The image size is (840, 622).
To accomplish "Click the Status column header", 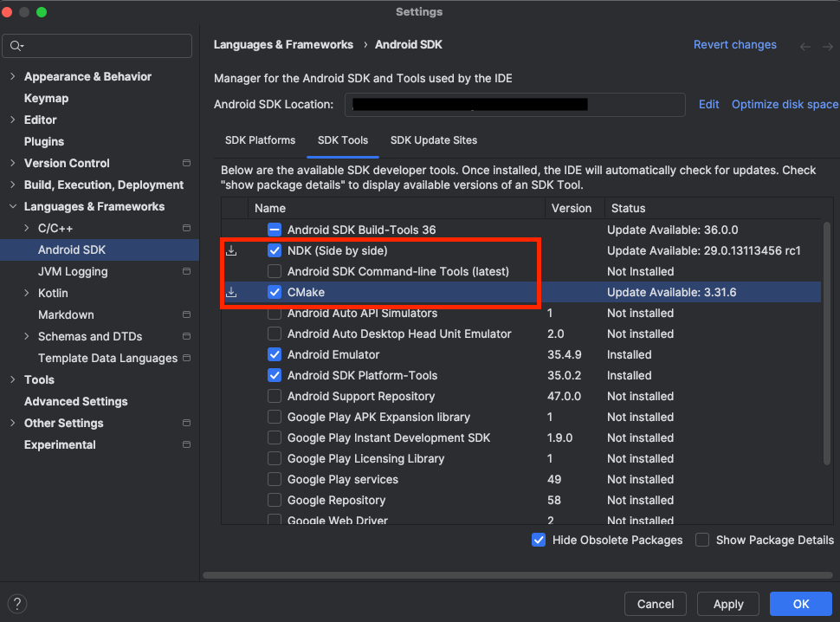I will 713,209.
